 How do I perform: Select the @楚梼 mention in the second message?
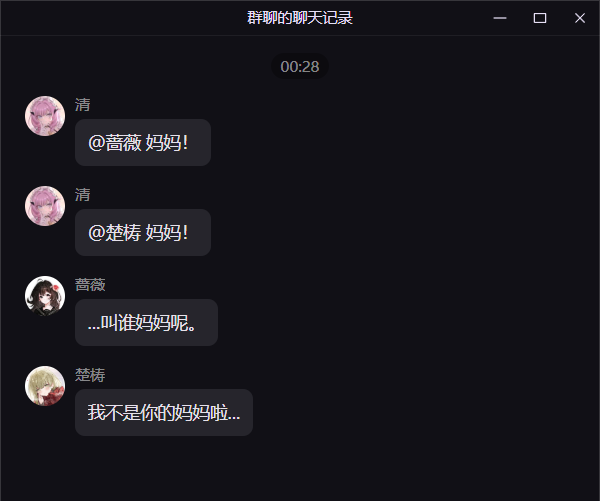(115, 233)
